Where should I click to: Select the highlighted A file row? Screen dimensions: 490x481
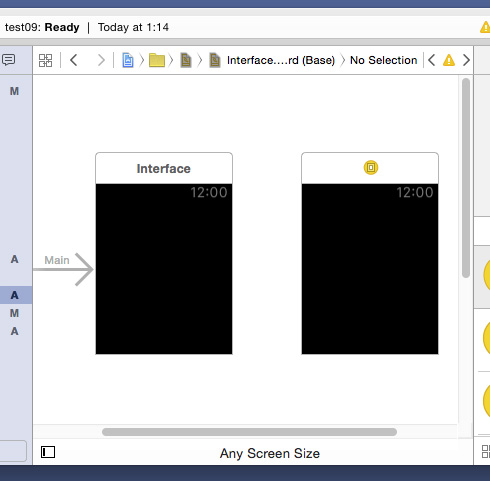tap(16, 295)
